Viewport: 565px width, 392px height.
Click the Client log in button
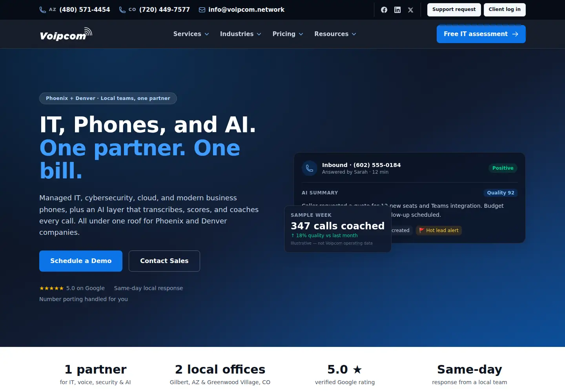coord(505,10)
